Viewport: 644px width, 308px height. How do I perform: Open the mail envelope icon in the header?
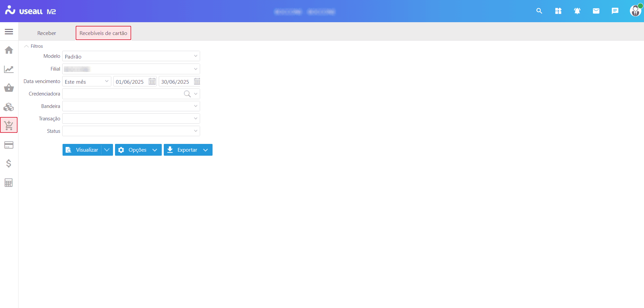click(x=596, y=11)
